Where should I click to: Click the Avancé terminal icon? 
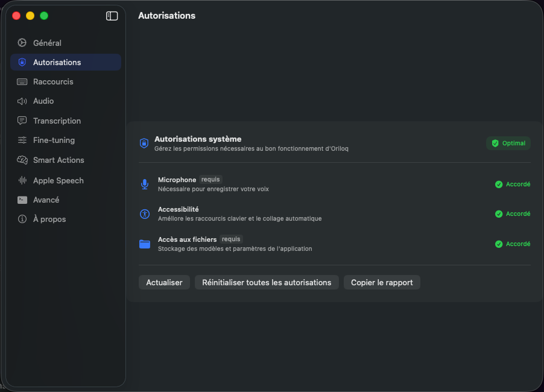pyautogui.click(x=22, y=200)
